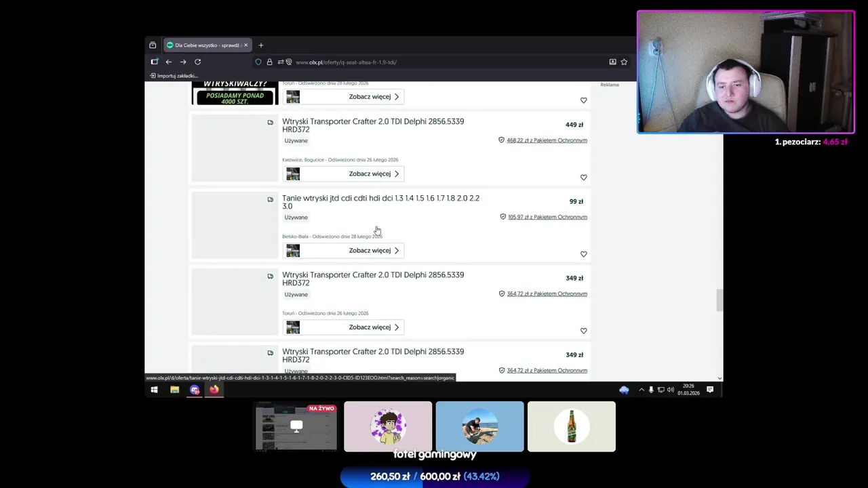Open a new browser tab with plus
This screenshot has width=868, height=488.
[x=260, y=45]
